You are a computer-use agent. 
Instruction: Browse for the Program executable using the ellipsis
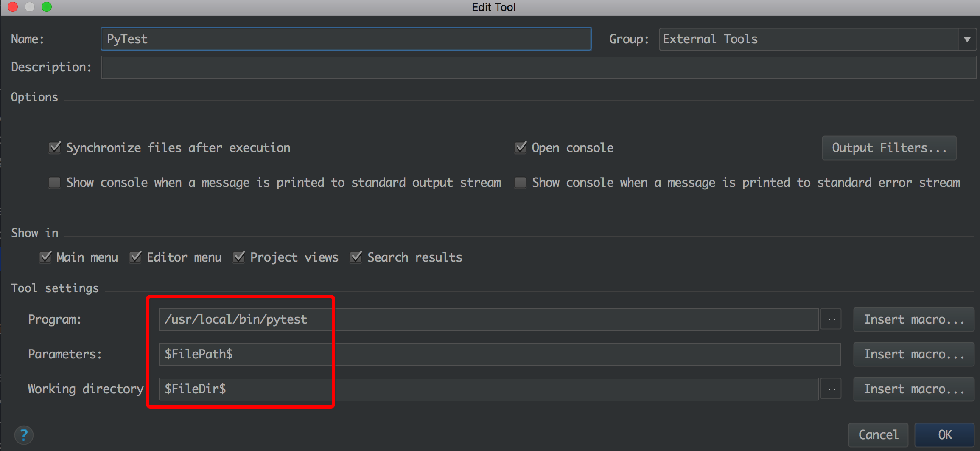point(830,319)
